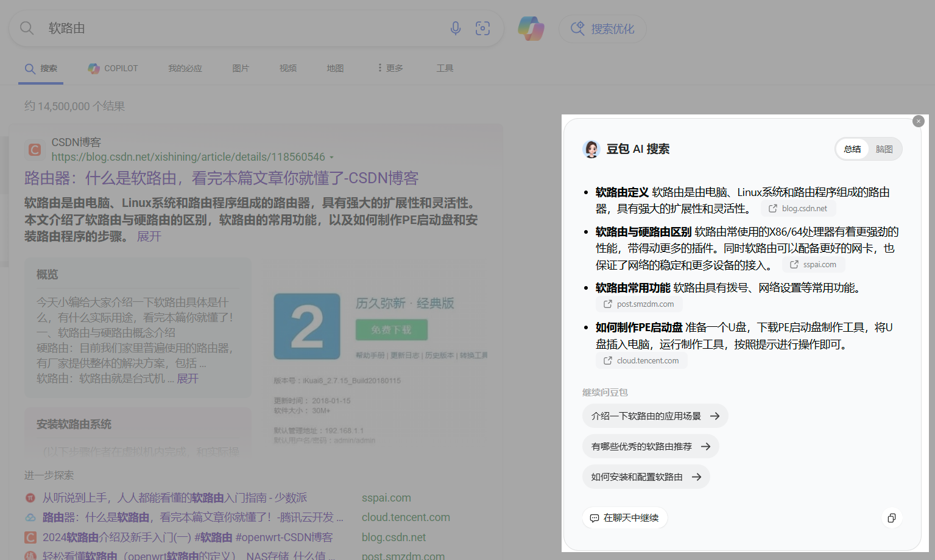Open the 腾讯云开发 related link
935x560 pixels.
192,517
